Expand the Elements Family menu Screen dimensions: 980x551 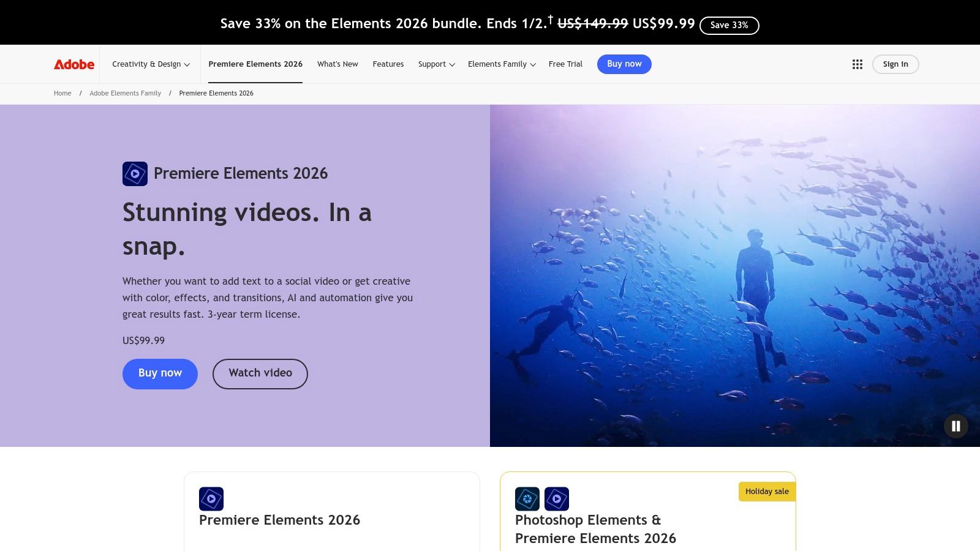click(x=501, y=64)
